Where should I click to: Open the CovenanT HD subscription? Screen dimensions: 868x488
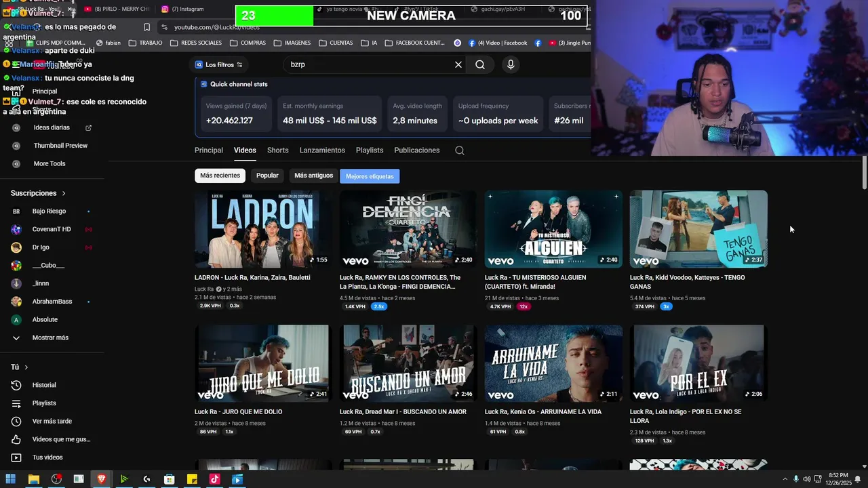[53, 229]
